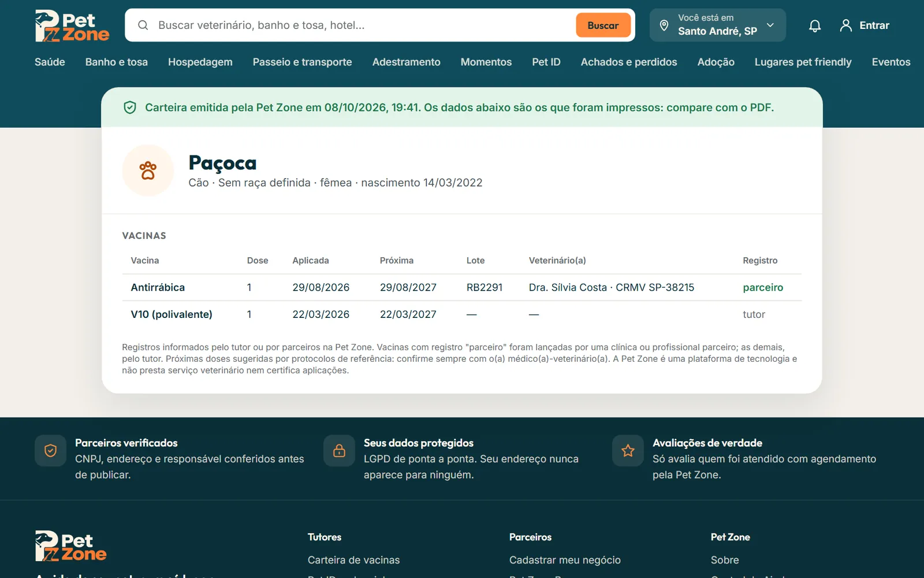
Task: Click the VACINAS section title
Action: [144, 235]
